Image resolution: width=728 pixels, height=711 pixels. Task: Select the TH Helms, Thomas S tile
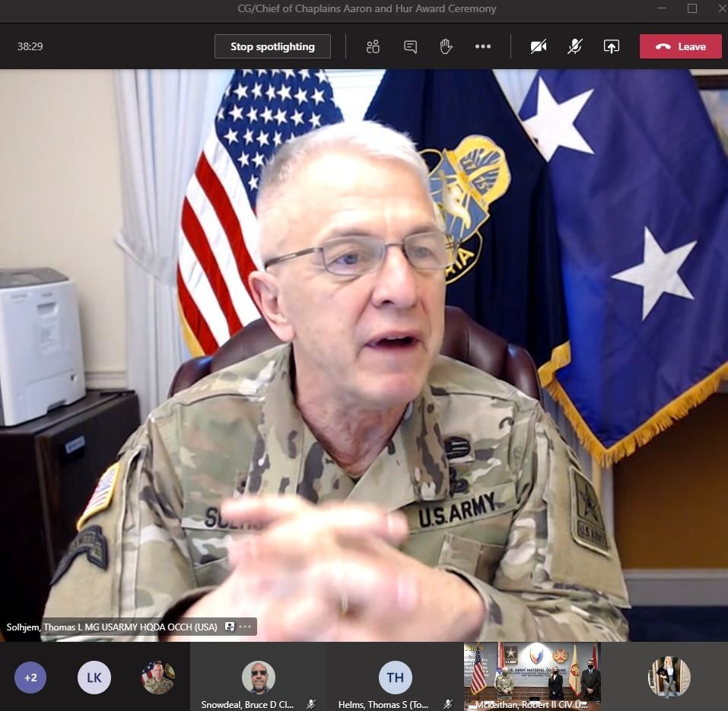(x=396, y=677)
